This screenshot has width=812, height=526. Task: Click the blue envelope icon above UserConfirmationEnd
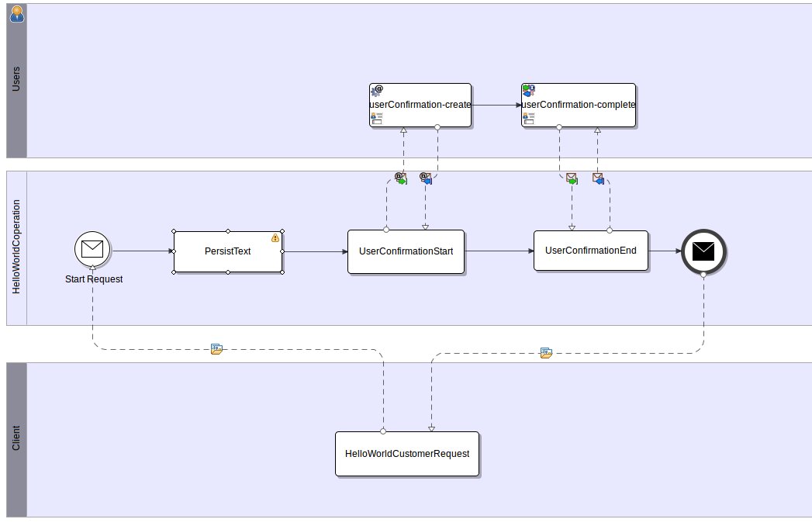pos(597,178)
